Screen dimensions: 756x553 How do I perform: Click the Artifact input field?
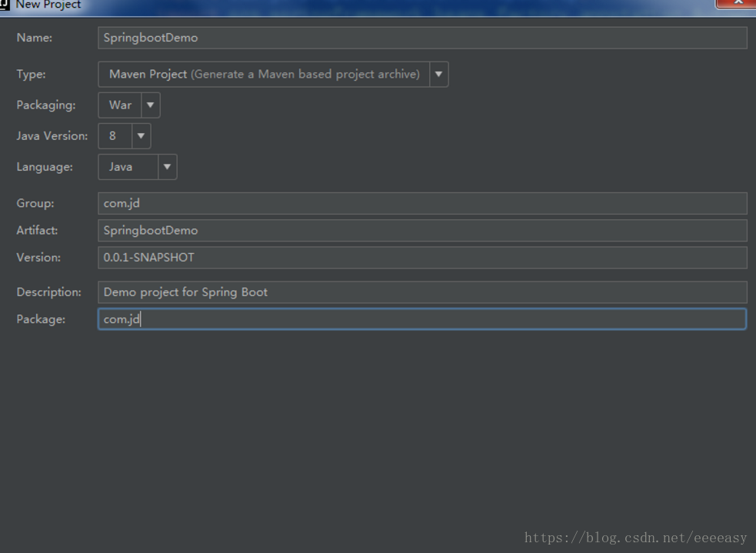(422, 231)
